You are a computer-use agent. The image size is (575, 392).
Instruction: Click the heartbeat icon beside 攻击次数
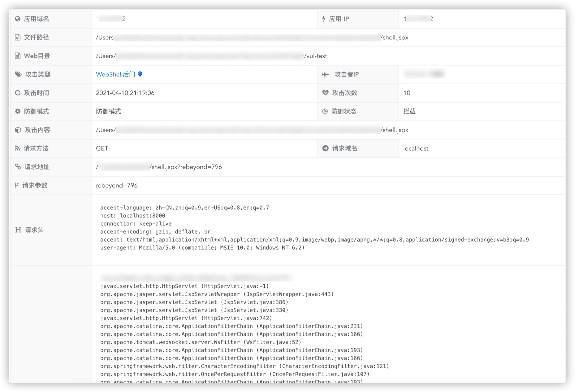tap(325, 93)
